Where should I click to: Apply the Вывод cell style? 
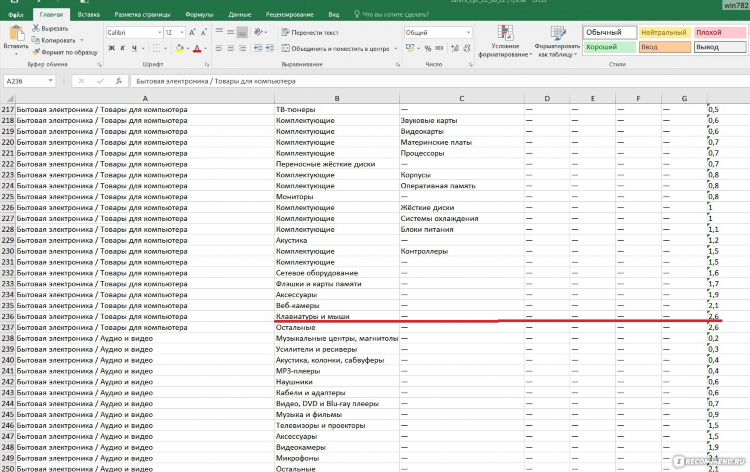tap(720, 47)
